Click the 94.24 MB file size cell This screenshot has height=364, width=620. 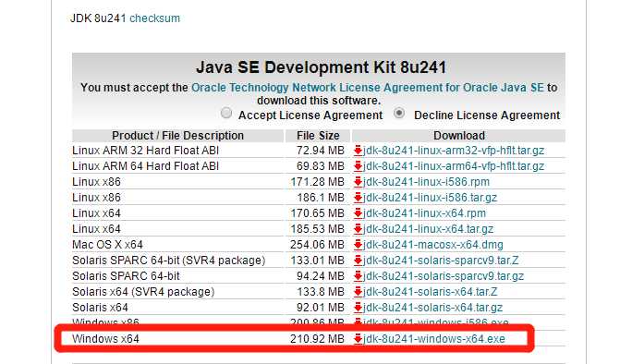(321, 276)
